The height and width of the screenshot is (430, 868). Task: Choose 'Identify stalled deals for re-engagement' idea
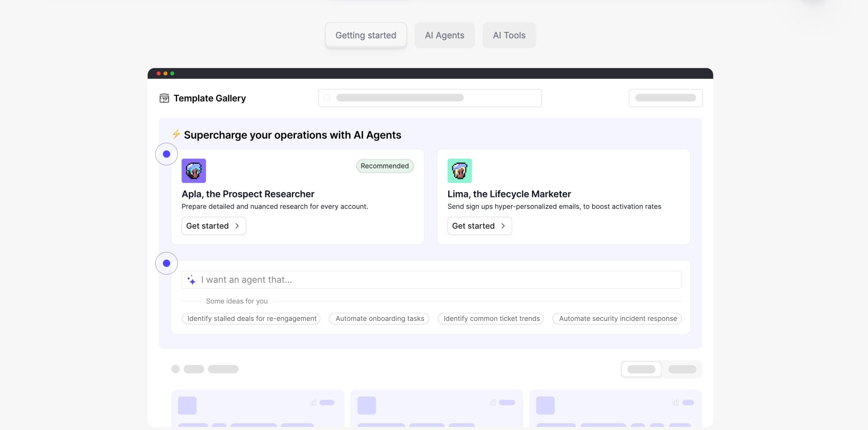point(252,319)
